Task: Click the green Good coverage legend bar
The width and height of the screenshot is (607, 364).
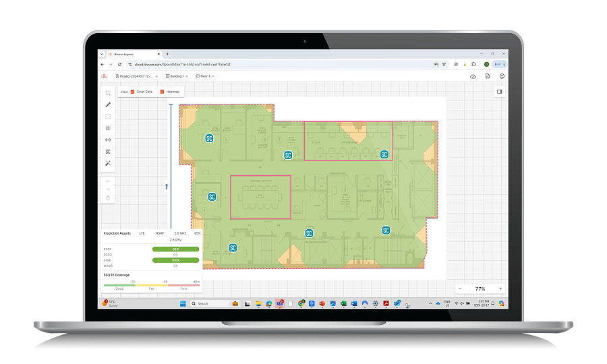Action: tap(119, 285)
